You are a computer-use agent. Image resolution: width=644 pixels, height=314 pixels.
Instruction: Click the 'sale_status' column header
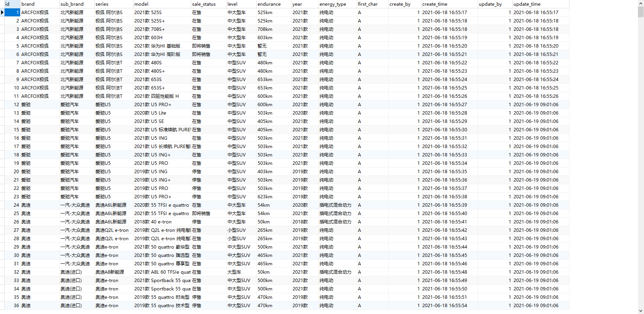click(x=209, y=4)
